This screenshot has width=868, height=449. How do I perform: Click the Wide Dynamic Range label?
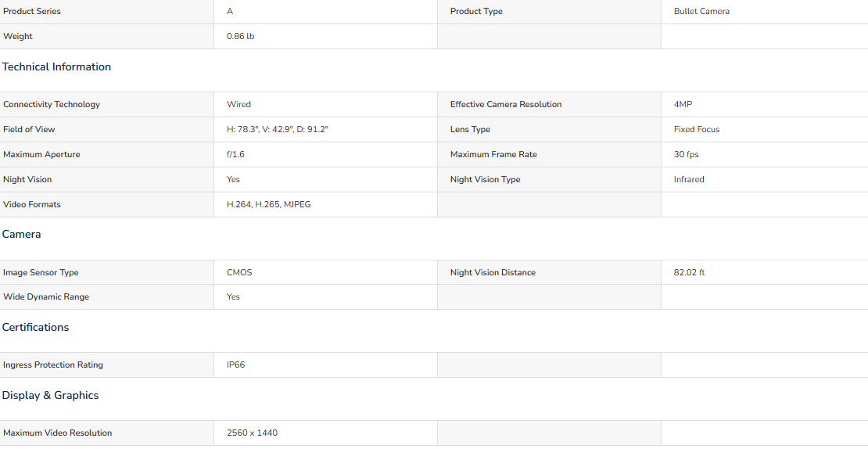[x=46, y=296]
